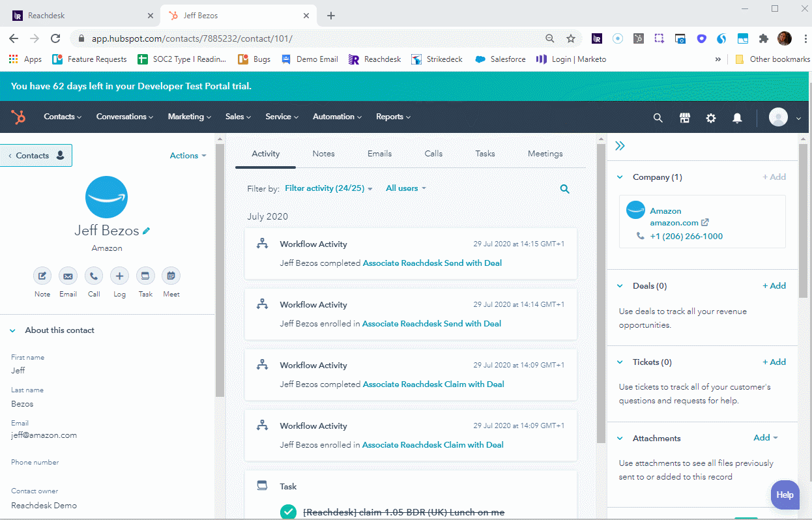Click the activity timeline vertical scrollbar
The height and width of the screenshot is (520, 812).
(x=600, y=293)
